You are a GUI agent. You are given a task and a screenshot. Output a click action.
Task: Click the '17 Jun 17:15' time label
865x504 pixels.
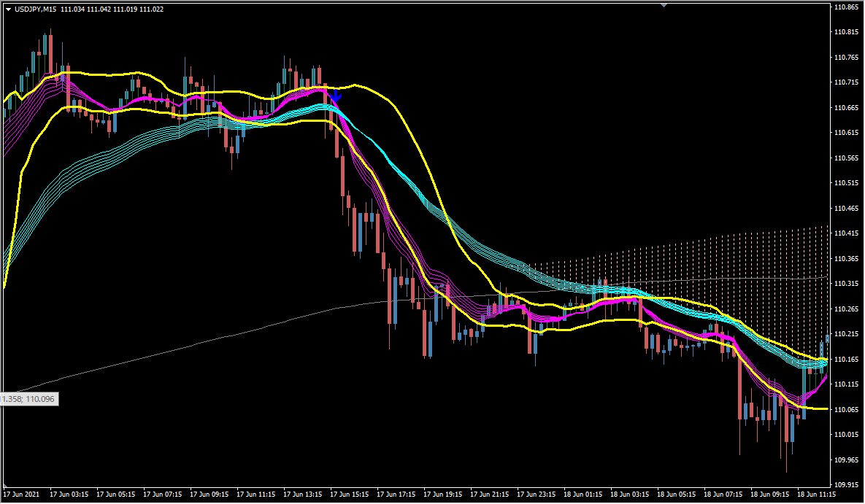point(396,495)
